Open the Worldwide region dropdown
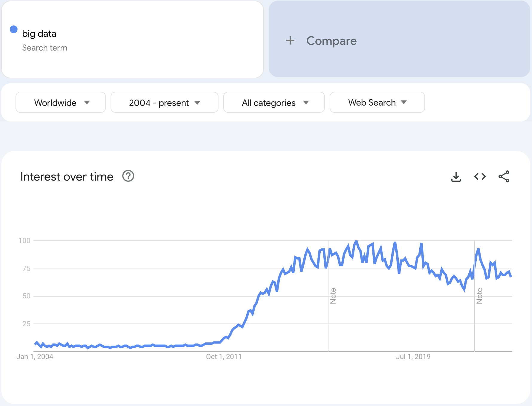The width and height of the screenshot is (532, 406). point(61,103)
